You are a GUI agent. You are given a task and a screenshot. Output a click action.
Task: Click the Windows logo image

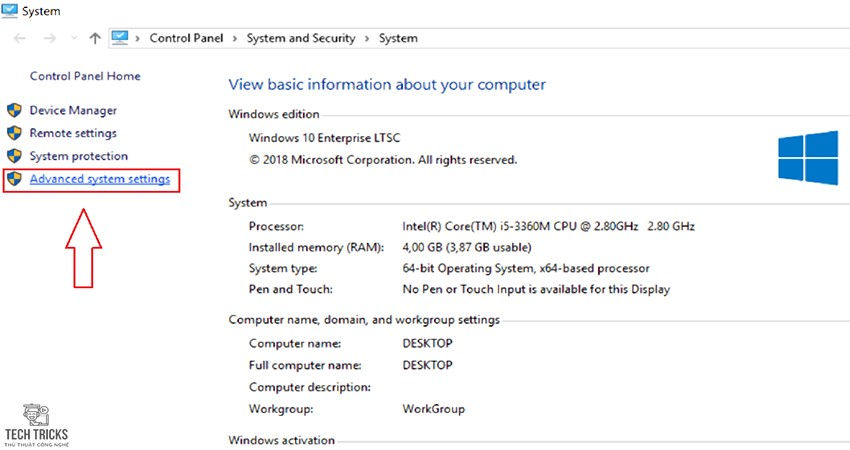tap(808, 157)
